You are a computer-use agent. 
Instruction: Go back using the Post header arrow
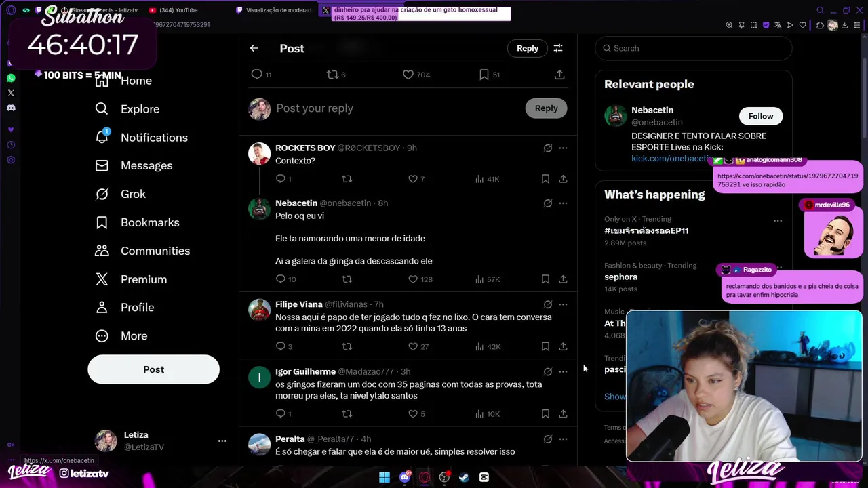pyautogui.click(x=254, y=48)
